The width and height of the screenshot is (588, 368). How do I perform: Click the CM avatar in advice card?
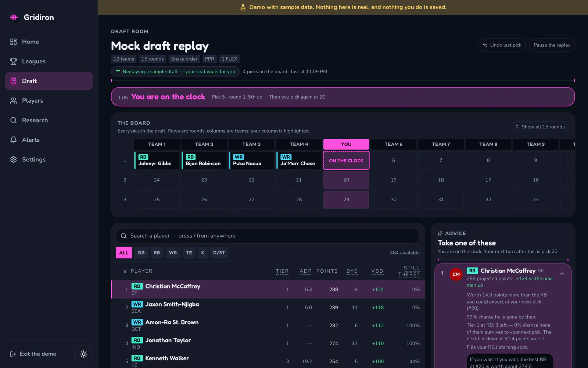point(456,275)
